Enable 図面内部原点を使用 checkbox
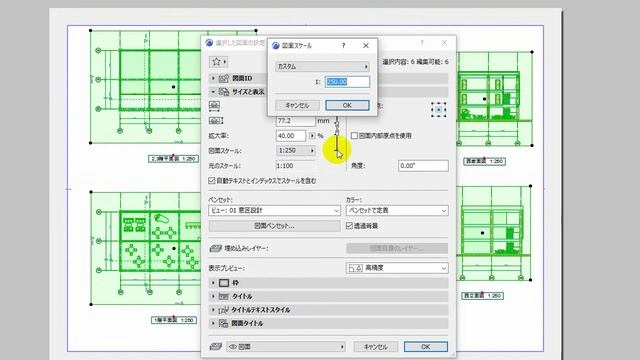This screenshot has width=640, height=360. click(354, 136)
